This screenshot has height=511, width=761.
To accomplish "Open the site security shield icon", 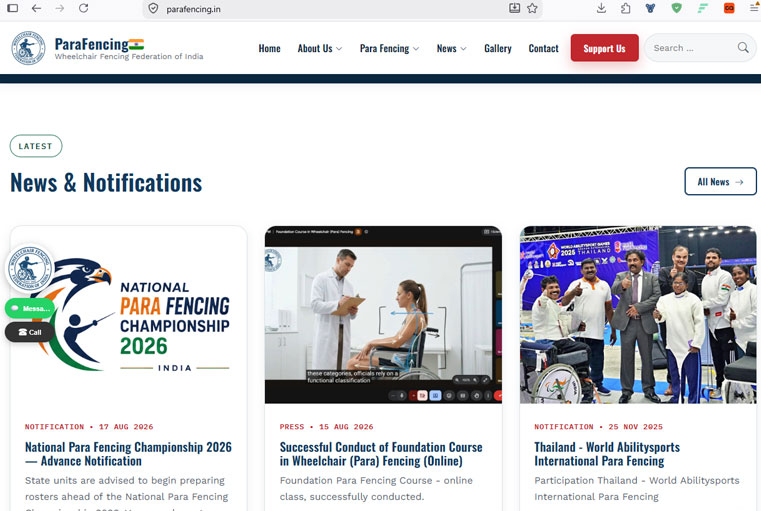I will pyautogui.click(x=153, y=9).
